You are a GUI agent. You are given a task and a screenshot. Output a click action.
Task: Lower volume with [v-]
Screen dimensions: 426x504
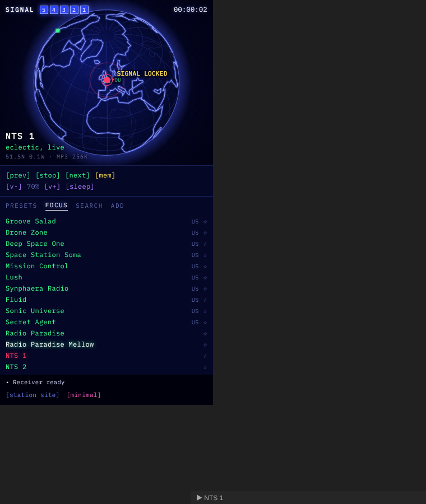click(14, 186)
